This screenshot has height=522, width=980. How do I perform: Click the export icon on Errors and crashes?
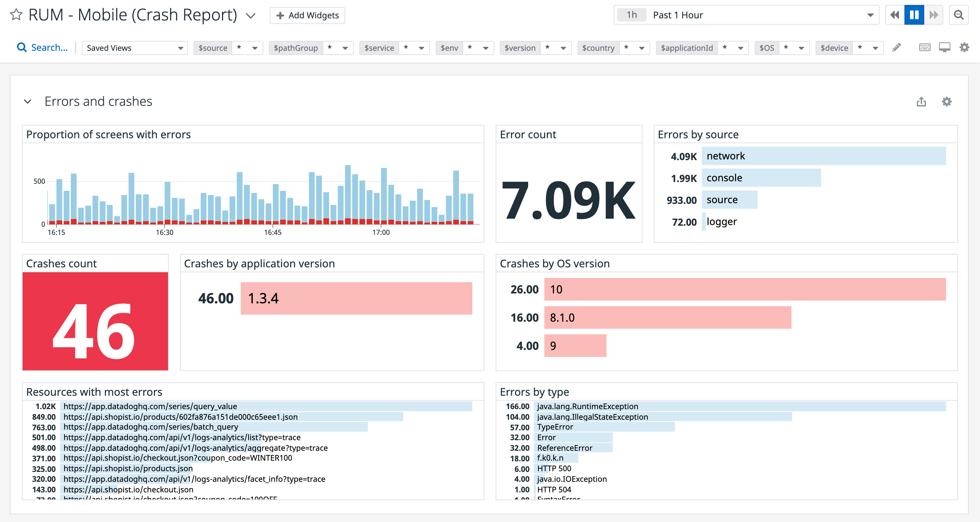[x=921, y=102]
